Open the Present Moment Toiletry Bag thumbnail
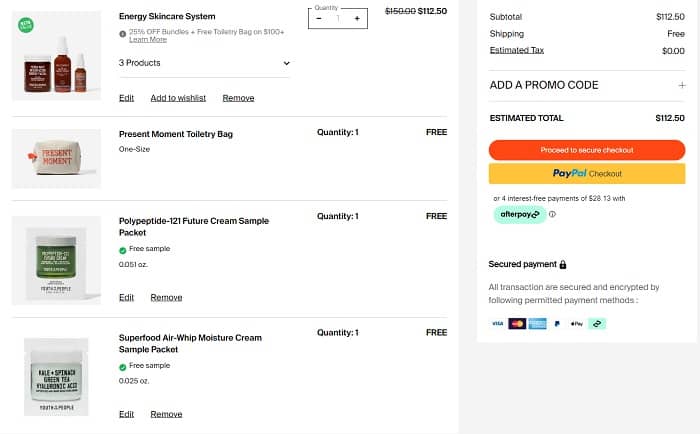This screenshot has width=700, height=434. (56, 158)
